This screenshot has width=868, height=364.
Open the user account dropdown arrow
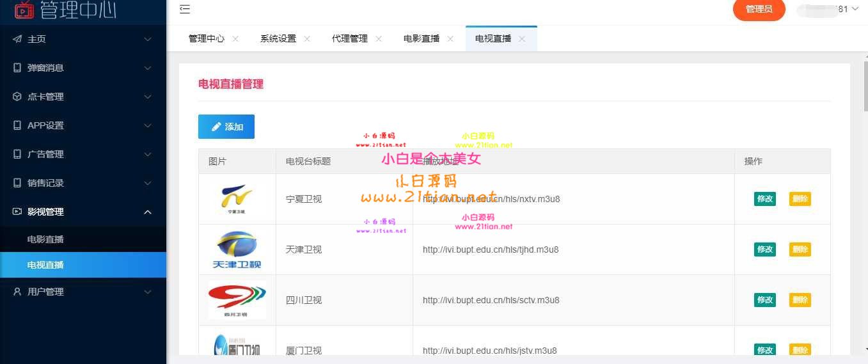[855, 9]
